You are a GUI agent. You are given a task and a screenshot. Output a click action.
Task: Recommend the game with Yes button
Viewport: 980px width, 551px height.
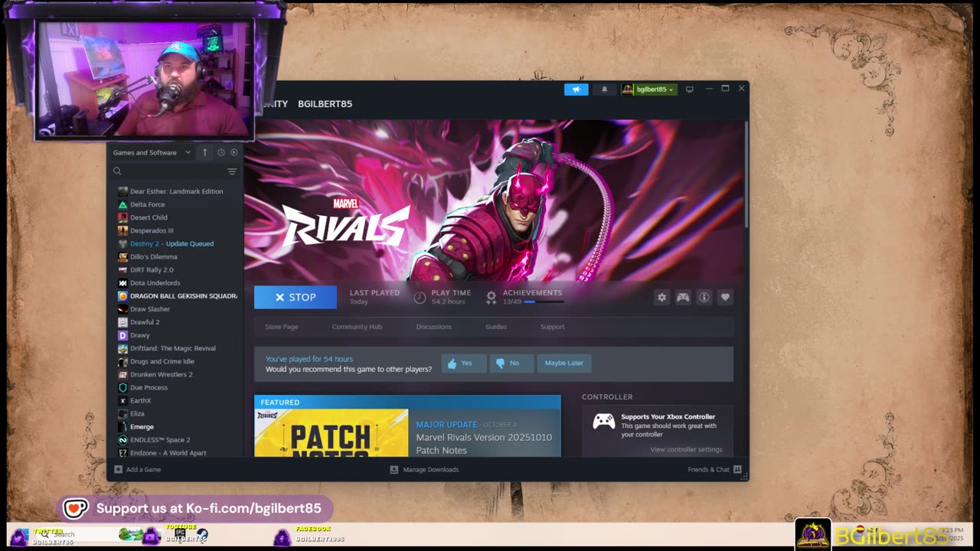coord(463,363)
